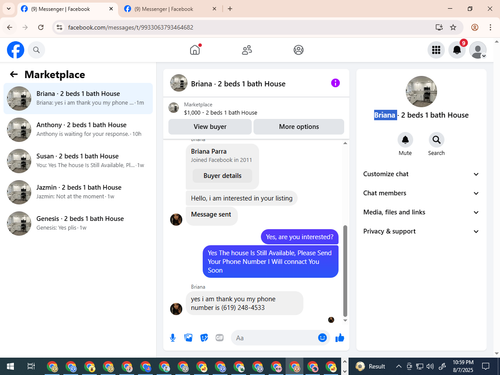Open the Chrome three-dot menu
The width and height of the screenshot is (500, 375).
490,27
